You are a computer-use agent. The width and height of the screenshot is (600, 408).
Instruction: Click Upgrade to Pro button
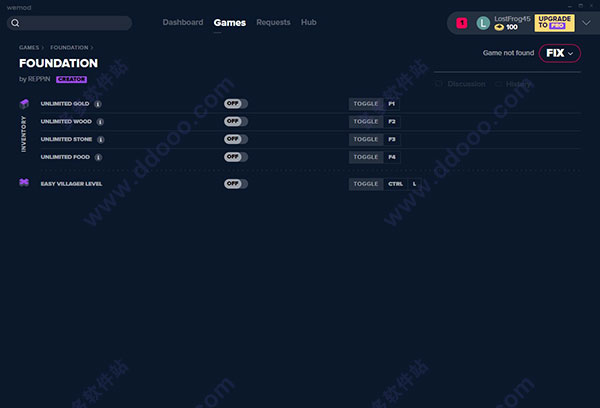(554, 23)
